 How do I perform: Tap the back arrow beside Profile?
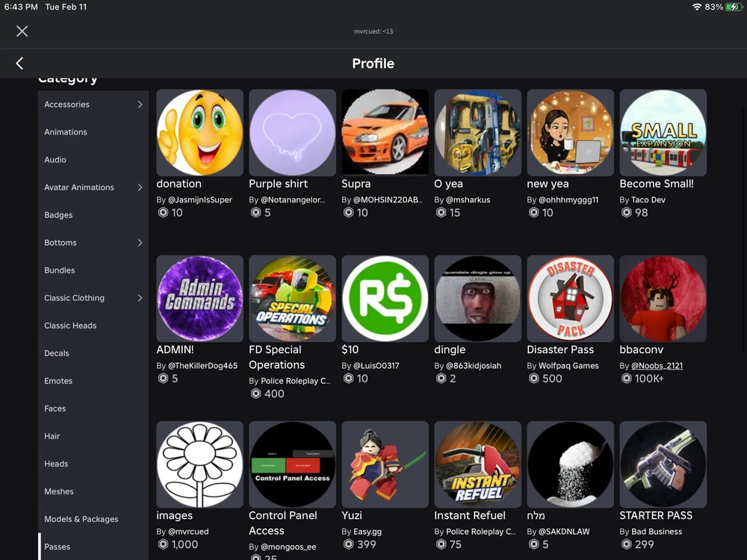pyautogui.click(x=20, y=63)
